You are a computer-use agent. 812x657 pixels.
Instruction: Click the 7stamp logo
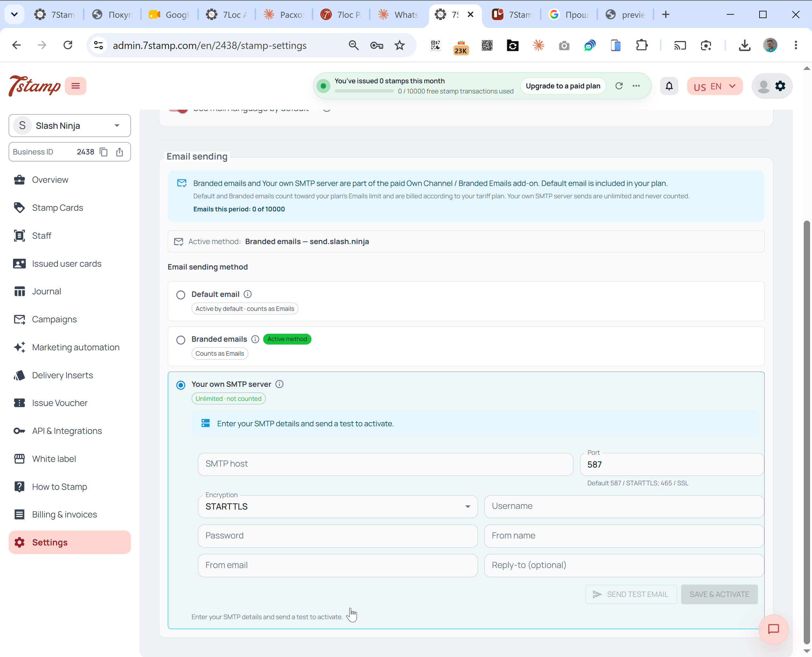click(34, 86)
